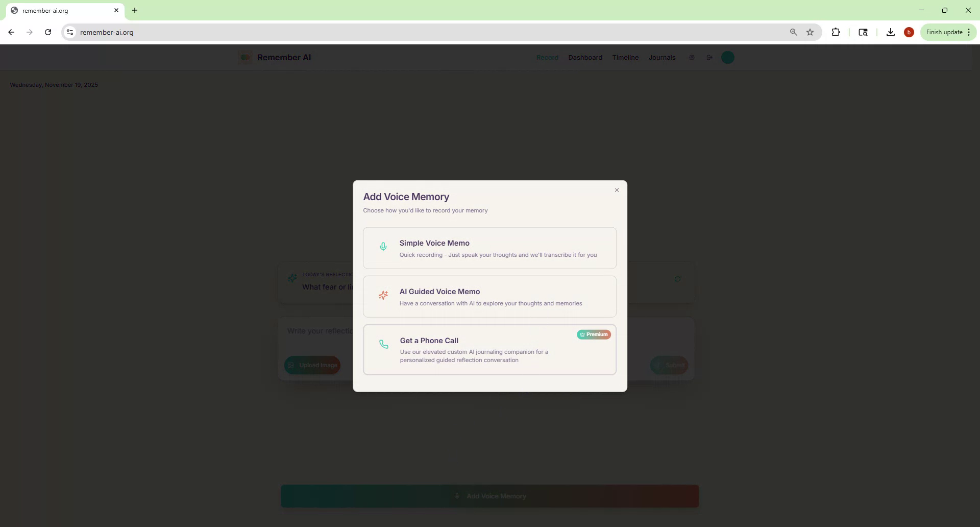Switch to the Dashboard section
This screenshot has width=980, height=527.
coord(585,57)
